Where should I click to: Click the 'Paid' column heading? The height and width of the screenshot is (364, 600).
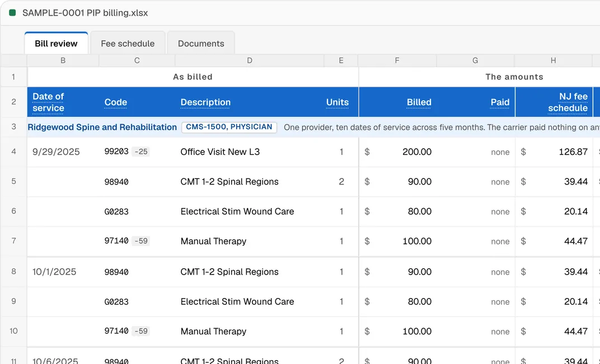tap(500, 102)
